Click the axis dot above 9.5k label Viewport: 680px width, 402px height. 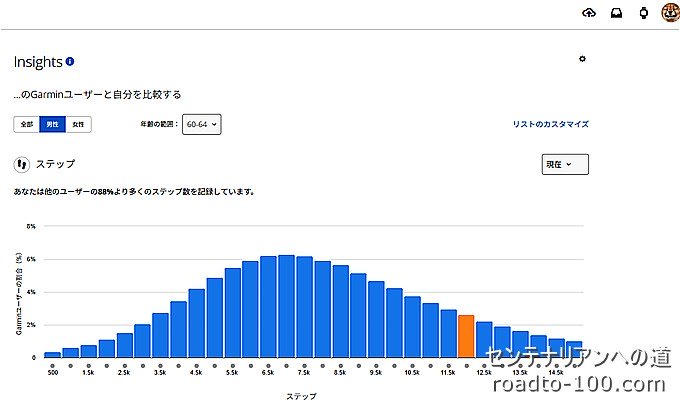pyautogui.click(x=376, y=364)
